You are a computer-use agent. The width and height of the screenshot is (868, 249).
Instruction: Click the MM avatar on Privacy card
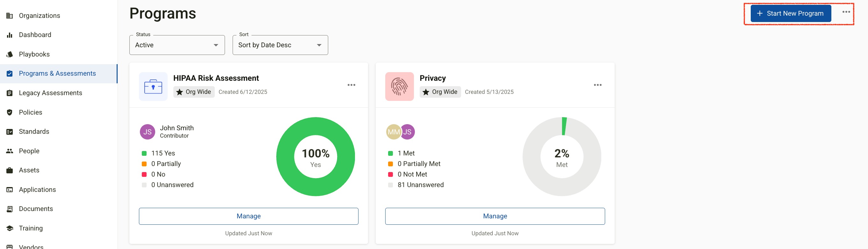tap(393, 132)
